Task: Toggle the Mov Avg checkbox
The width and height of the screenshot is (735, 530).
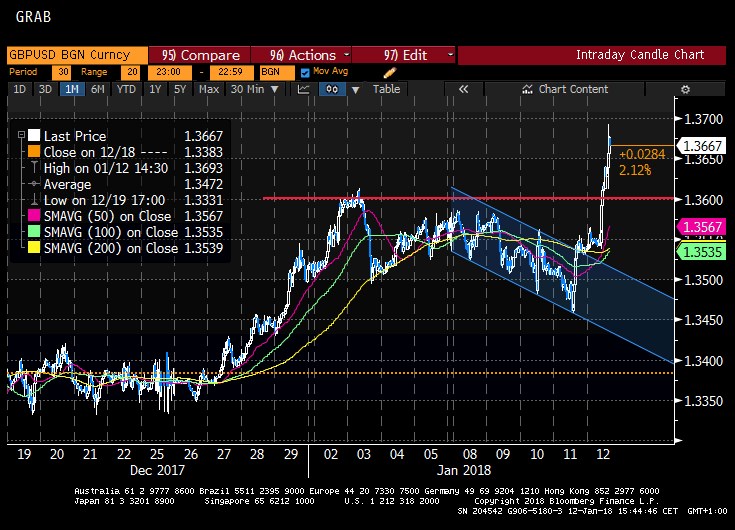Action: click(x=305, y=72)
